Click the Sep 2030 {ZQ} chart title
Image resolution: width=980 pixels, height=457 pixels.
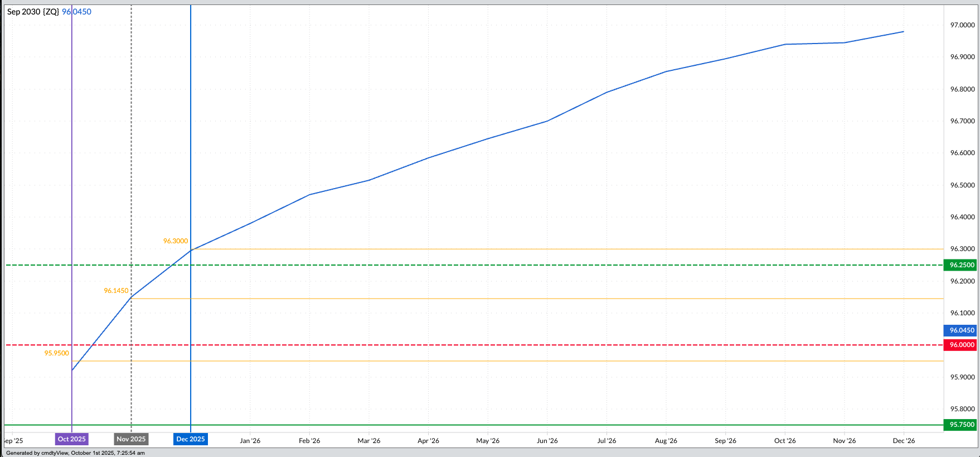(x=33, y=12)
